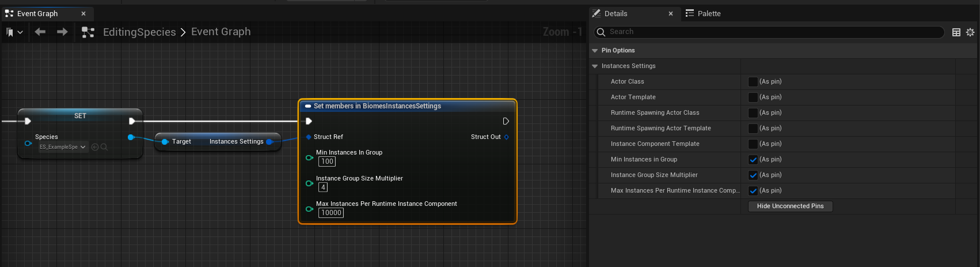The width and height of the screenshot is (980, 267).
Task: Click the Actor Class property label
Action: coord(627,82)
